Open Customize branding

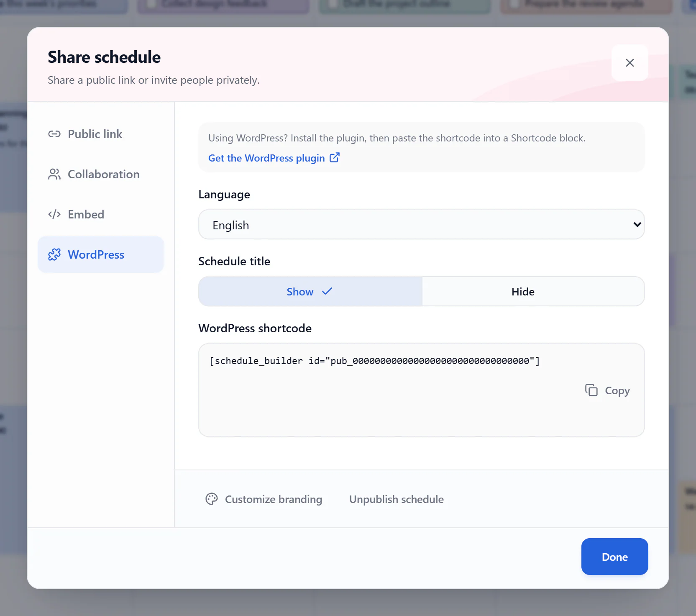tap(264, 499)
